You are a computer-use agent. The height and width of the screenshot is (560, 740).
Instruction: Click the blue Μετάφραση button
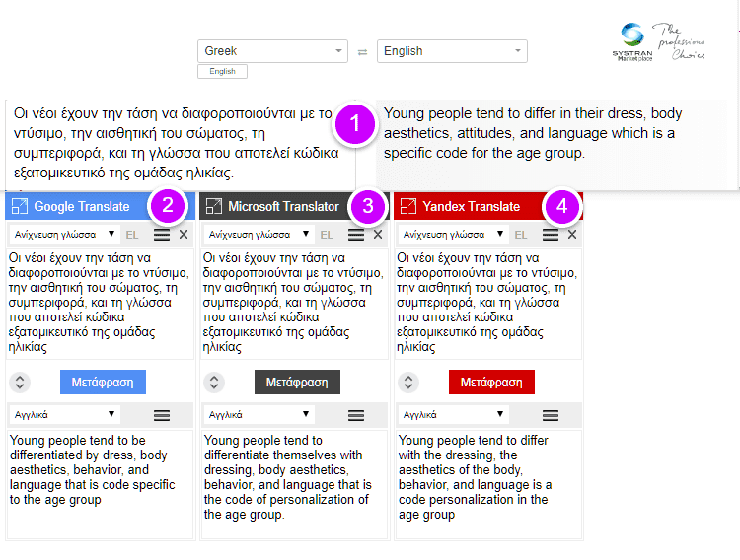pyautogui.click(x=103, y=383)
